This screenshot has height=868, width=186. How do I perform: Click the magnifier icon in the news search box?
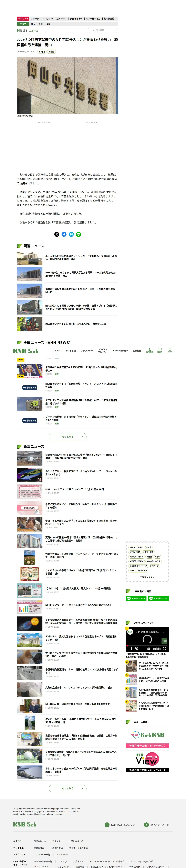tap(114, 30)
